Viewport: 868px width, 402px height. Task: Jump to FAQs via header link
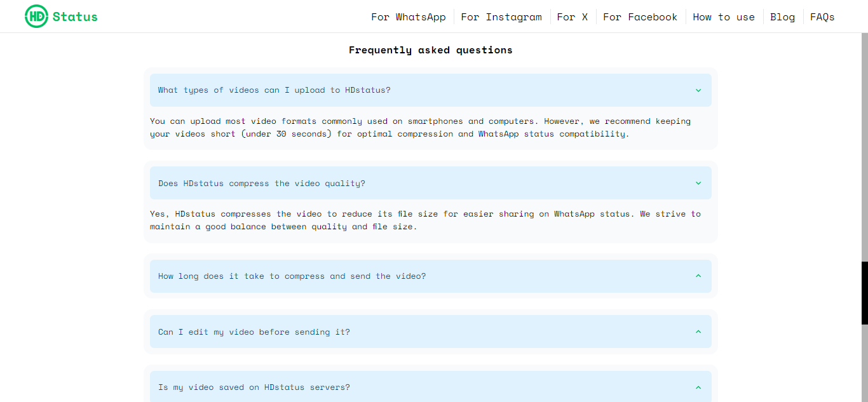(822, 17)
